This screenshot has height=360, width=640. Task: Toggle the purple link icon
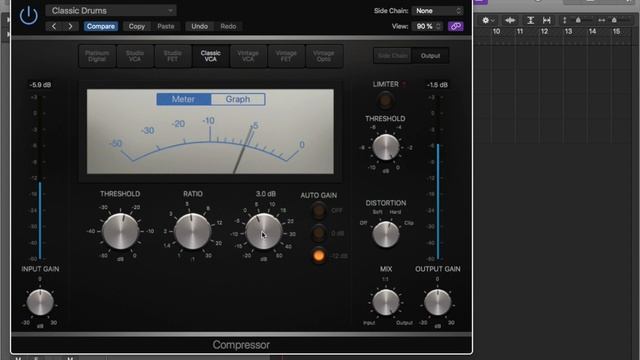point(456,26)
